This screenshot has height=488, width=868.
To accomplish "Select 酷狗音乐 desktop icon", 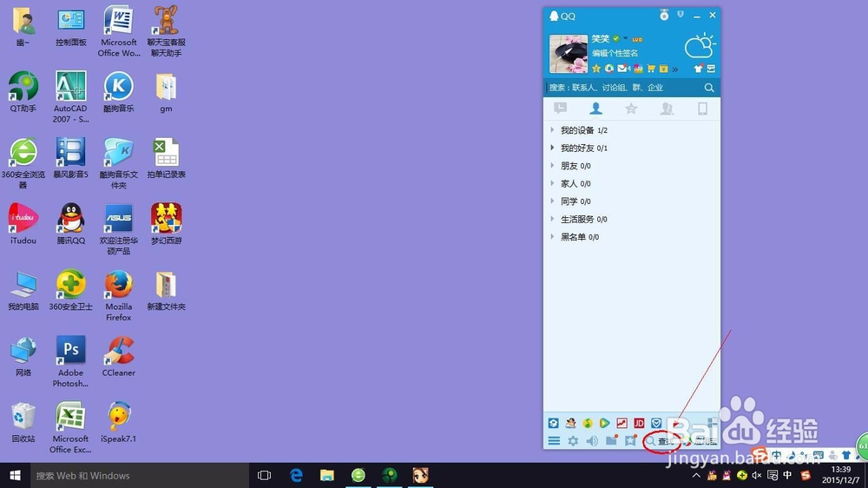I will [x=118, y=92].
